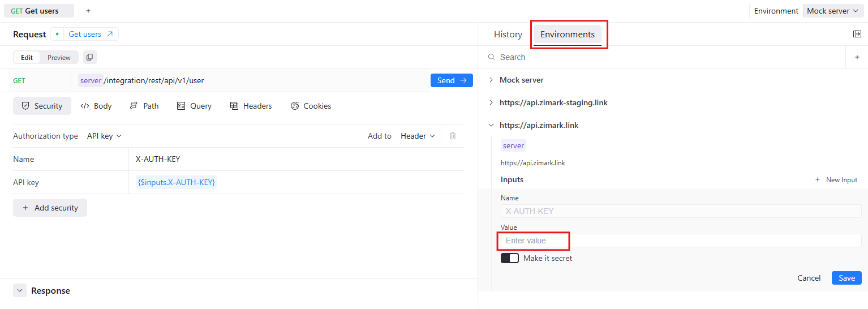The image size is (868, 309).
Task: Click the copy icon beside Preview
Action: pos(90,57)
